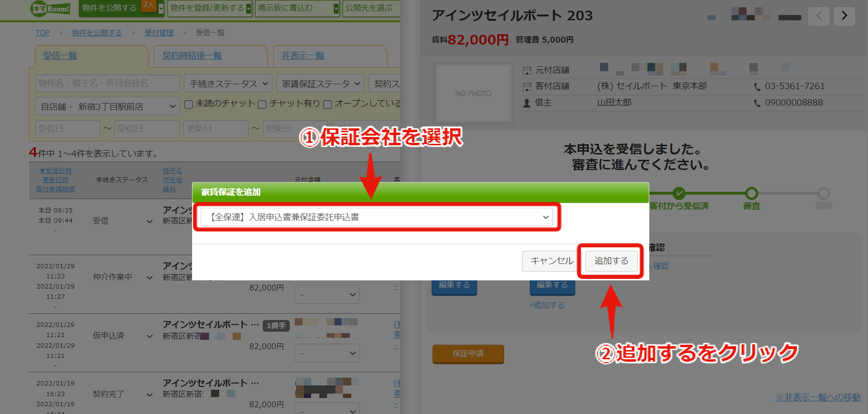Click the 審査 progress step circle
Image resolution: width=868 pixels, height=414 pixels.
tap(751, 194)
